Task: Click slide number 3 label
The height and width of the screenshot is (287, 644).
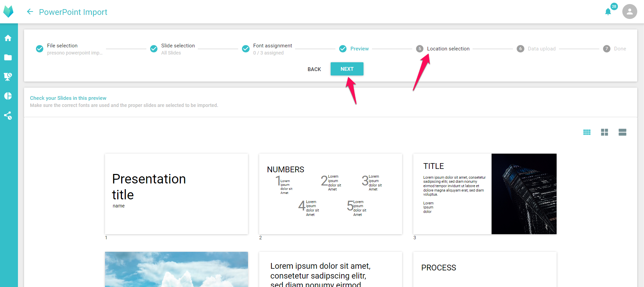Action: point(415,238)
